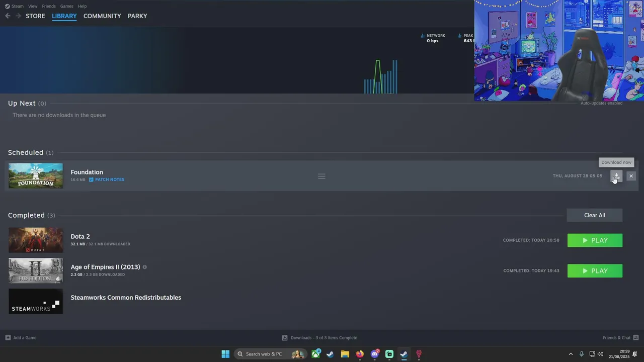Click the Dota 2 thumbnail
This screenshot has width=644, height=362.
point(36,240)
